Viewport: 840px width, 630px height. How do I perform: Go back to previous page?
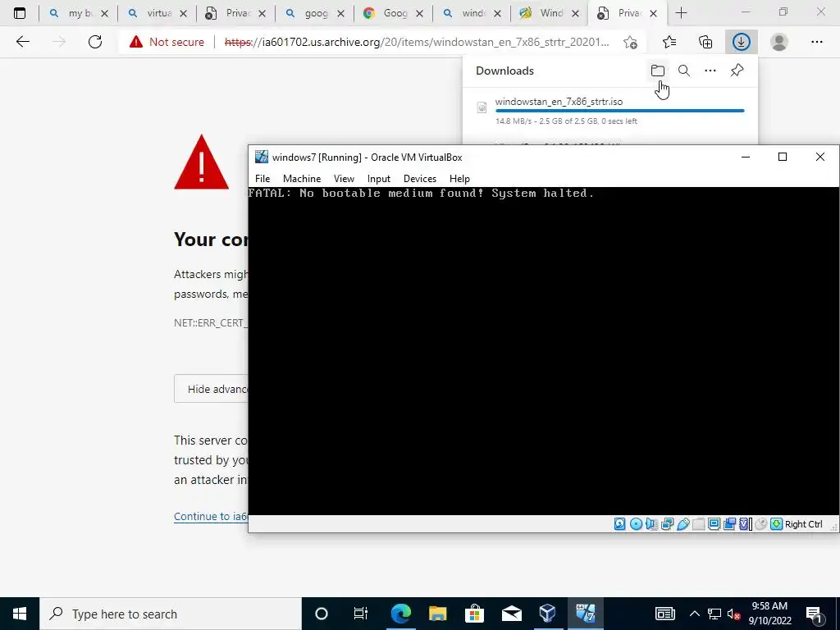pos(22,42)
